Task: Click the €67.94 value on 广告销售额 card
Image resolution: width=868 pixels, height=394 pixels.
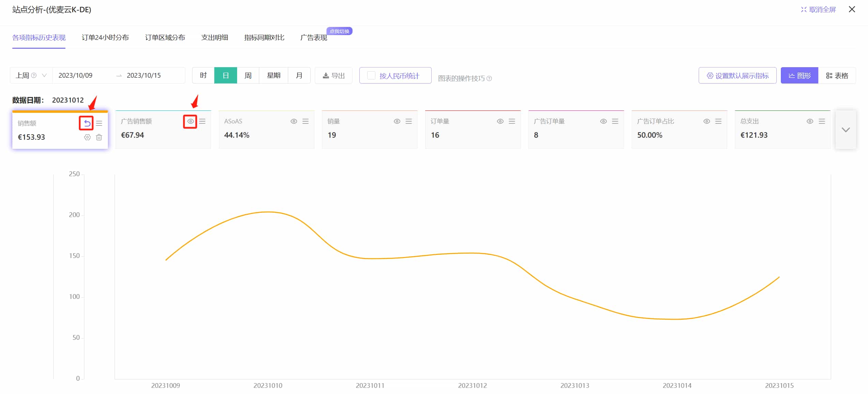Action: tap(133, 135)
